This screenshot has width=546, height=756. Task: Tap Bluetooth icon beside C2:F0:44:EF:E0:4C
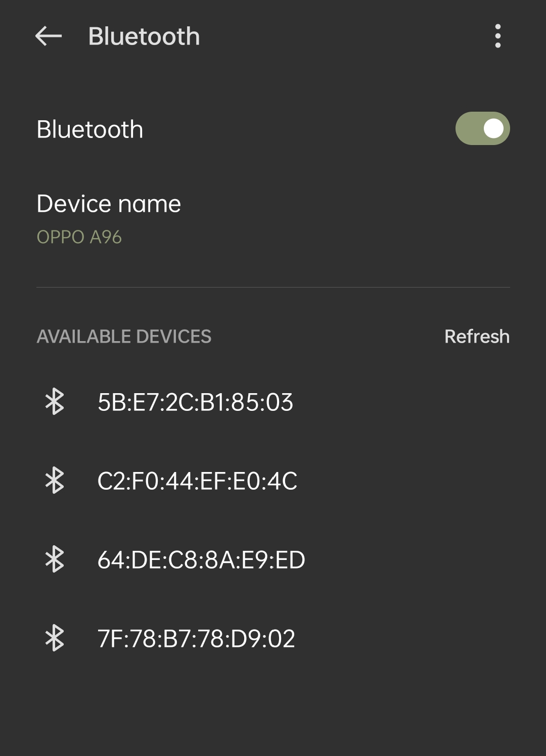(x=55, y=481)
